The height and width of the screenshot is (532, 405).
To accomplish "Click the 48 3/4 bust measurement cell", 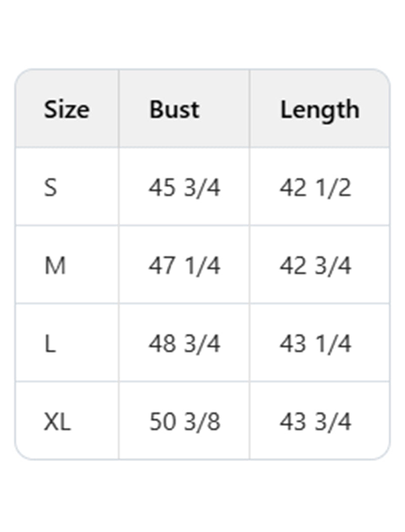I will point(184,344).
